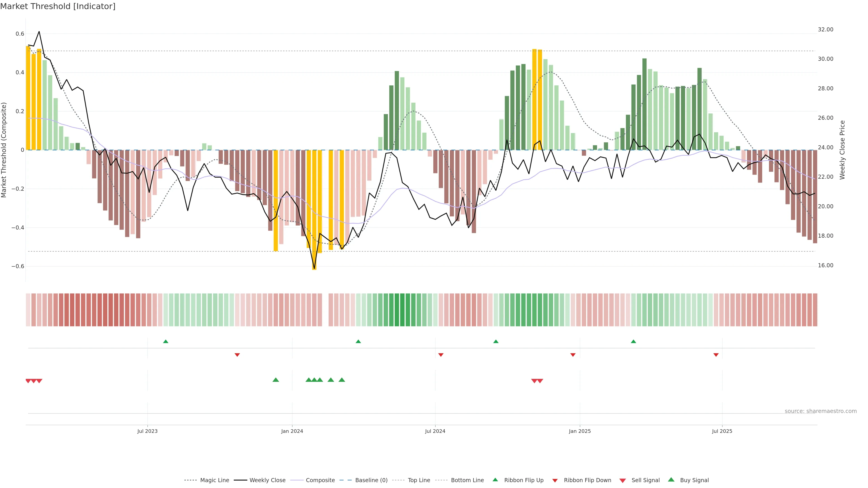The image size is (868, 488).
Task: Click the last red Ribbon Flip Down marker near Jul 2025
Action: click(716, 355)
